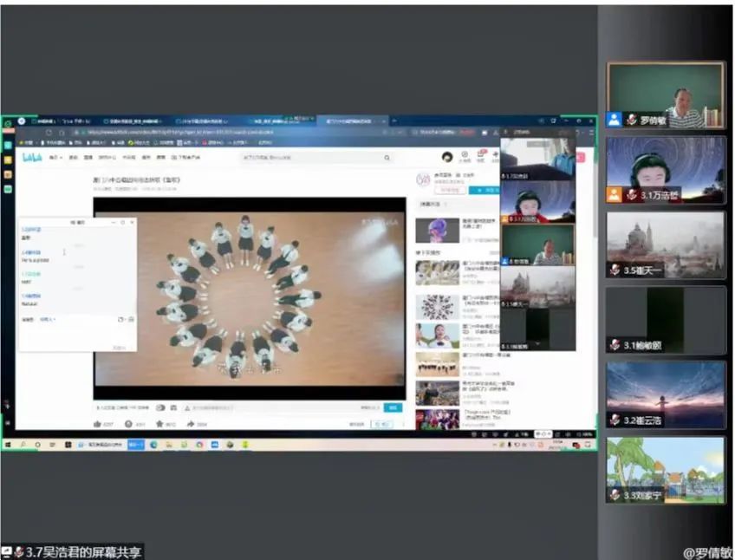This screenshot has height=560, width=735.
Task: Open the first recommended video thumbnail
Action: 437,230
